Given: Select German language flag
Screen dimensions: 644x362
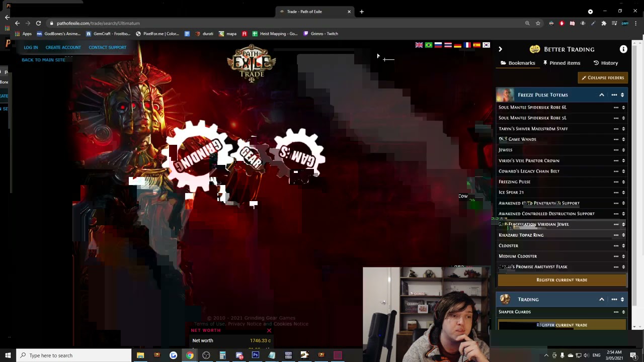Looking at the screenshot, I should [457, 45].
